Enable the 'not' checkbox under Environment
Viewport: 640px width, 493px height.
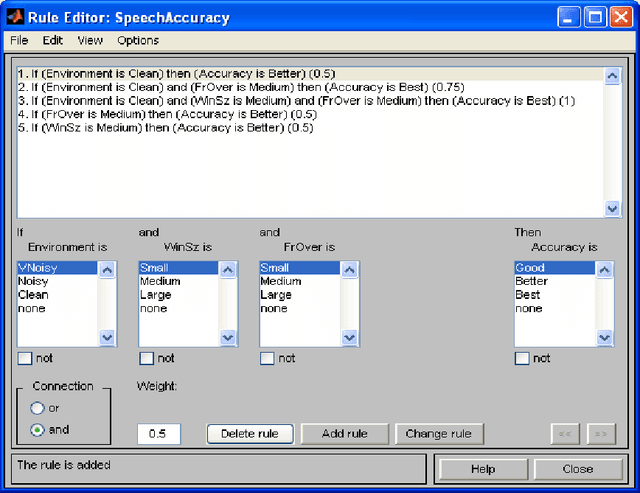[25, 358]
